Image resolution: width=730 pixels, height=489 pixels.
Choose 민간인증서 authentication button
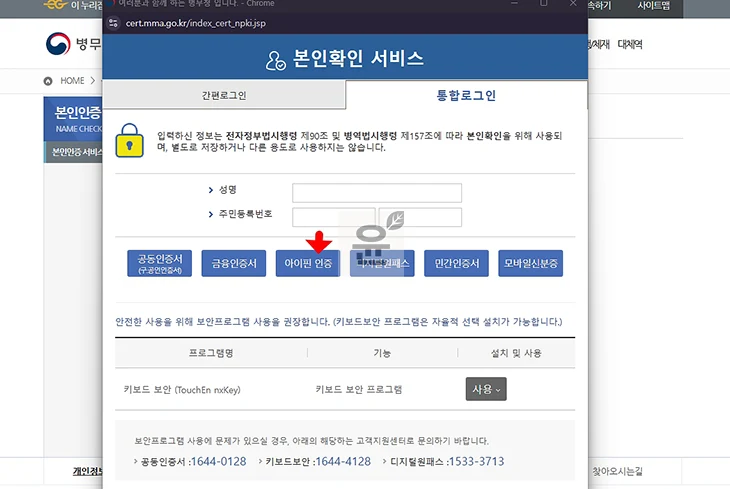coord(456,264)
